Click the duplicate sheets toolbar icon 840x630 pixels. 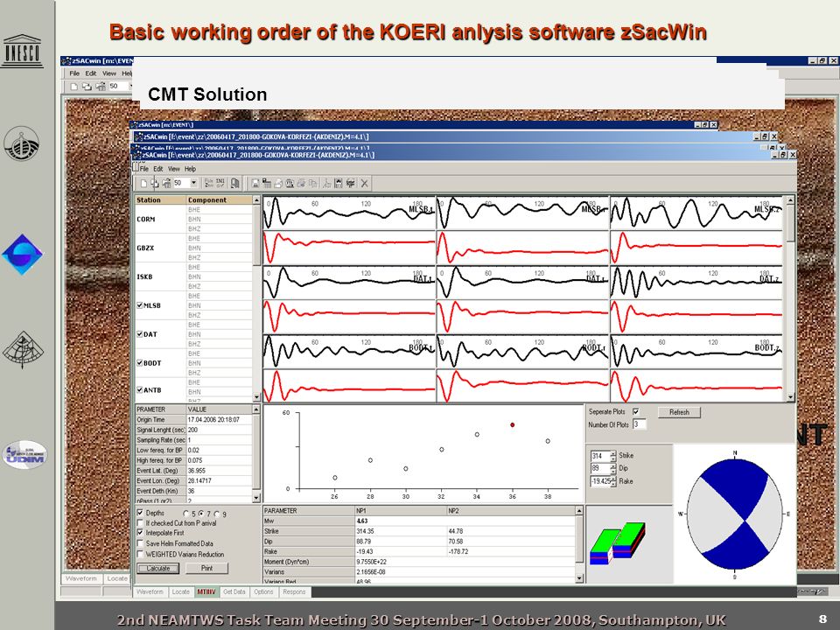(x=313, y=183)
